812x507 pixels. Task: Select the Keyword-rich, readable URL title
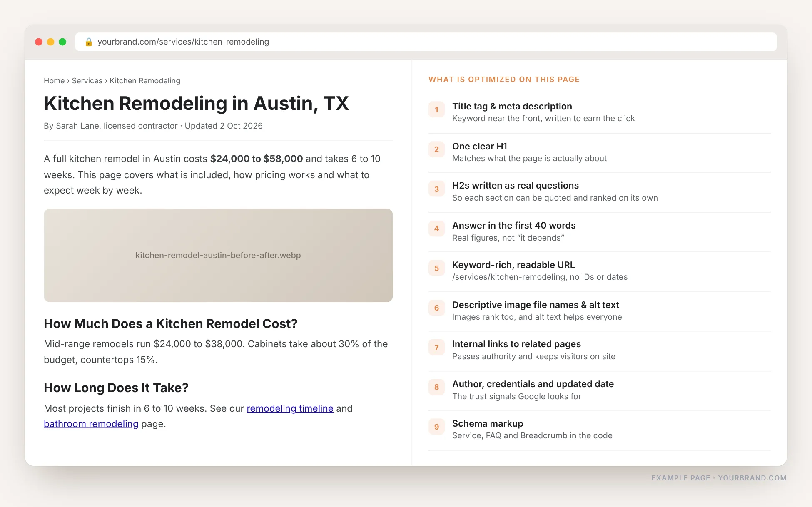[513, 265]
